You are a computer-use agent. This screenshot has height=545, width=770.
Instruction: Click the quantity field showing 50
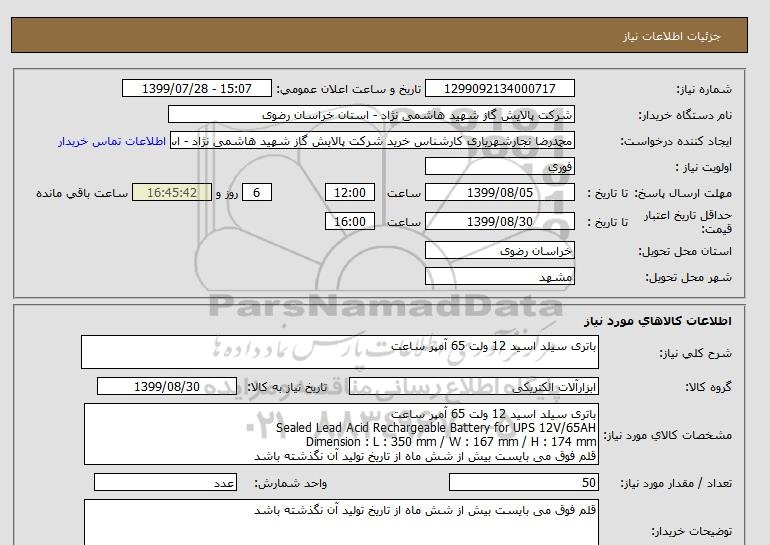point(524,483)
